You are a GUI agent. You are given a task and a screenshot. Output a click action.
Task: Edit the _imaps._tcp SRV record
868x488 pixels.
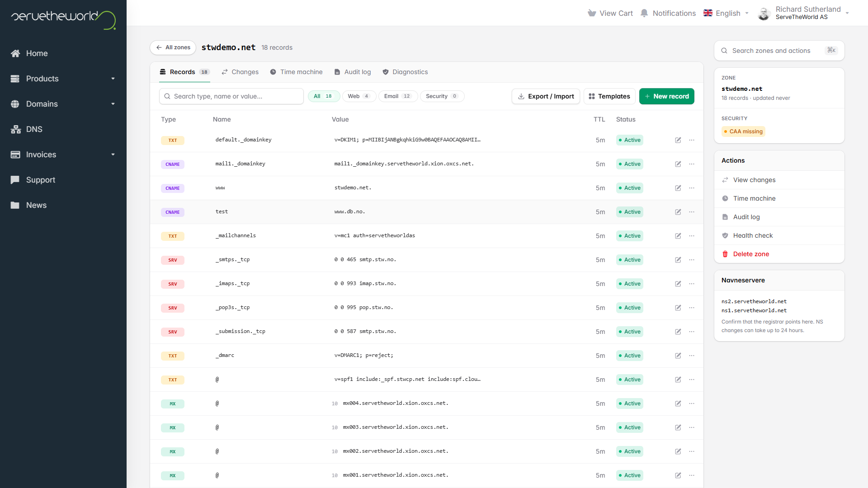pos(678,284)
